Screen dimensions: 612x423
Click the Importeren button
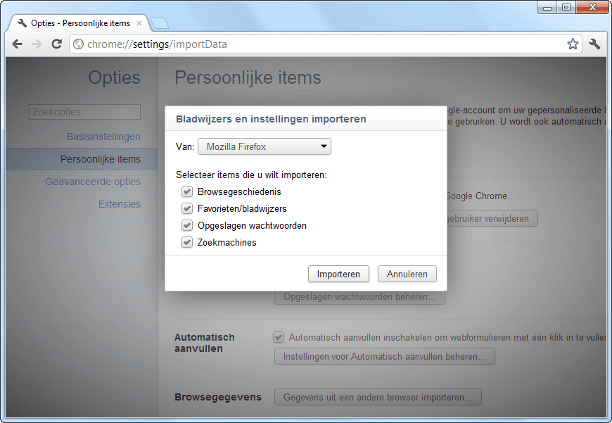338,274
